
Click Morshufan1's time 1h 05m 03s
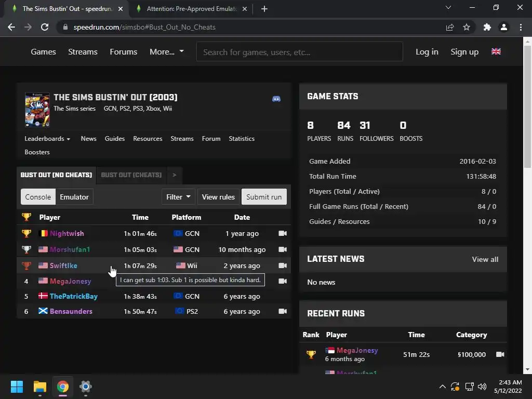140,249
